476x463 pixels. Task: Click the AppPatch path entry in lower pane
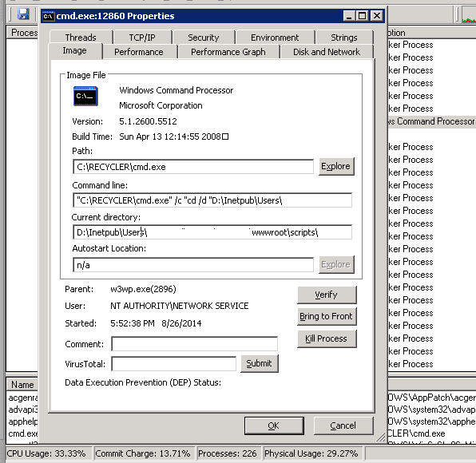click(432, 398)
